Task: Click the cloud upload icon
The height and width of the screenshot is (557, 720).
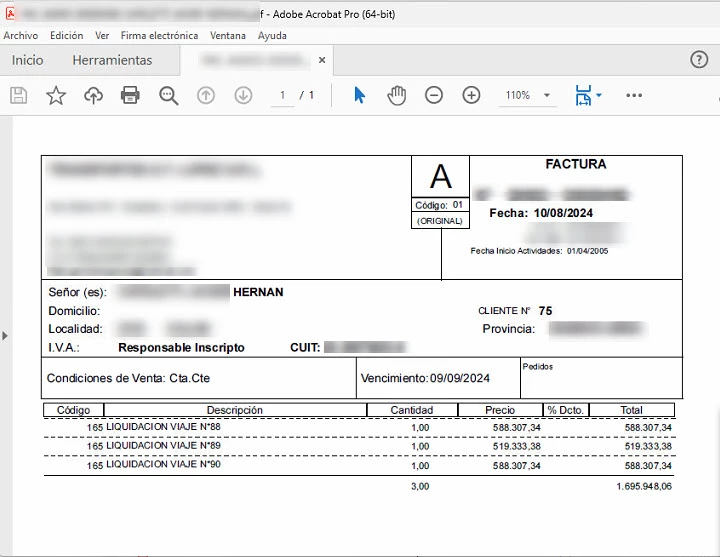Action: tap(93, 96)
